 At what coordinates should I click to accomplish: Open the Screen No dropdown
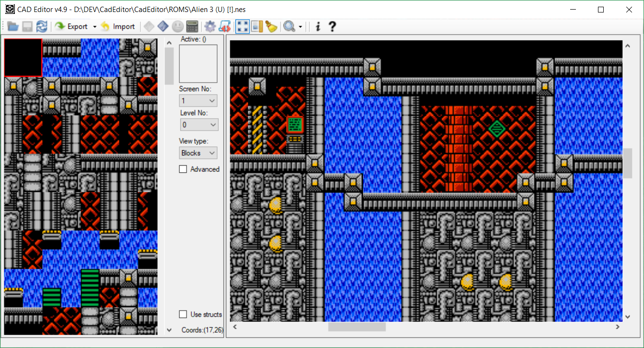pyautogui.click(x=198, y=100)
